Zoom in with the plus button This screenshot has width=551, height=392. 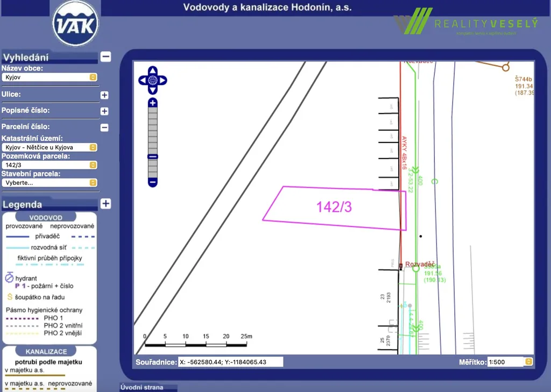click(x=153, y=103)
